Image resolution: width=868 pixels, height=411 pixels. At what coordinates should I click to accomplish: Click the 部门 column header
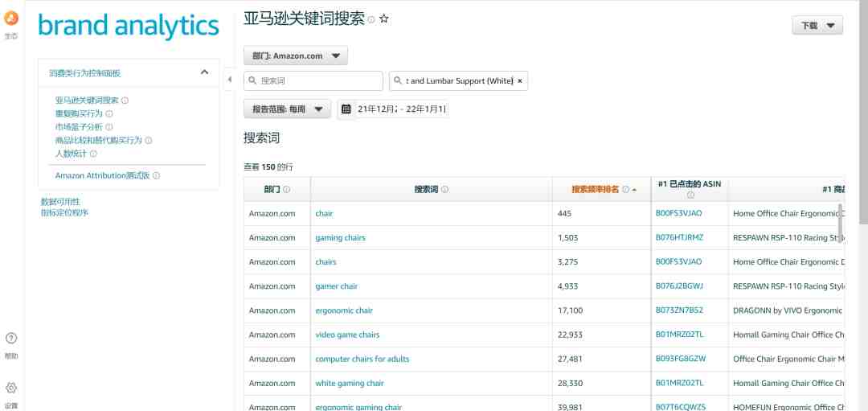click(x=276, y=190)
